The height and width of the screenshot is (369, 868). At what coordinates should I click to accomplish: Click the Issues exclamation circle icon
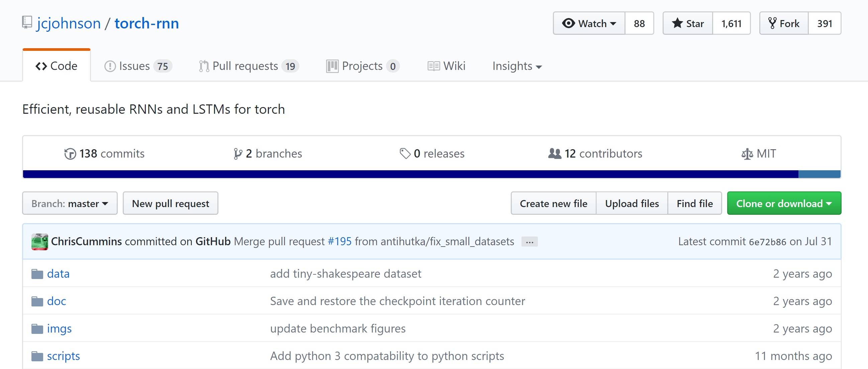[x=110, y=66]
